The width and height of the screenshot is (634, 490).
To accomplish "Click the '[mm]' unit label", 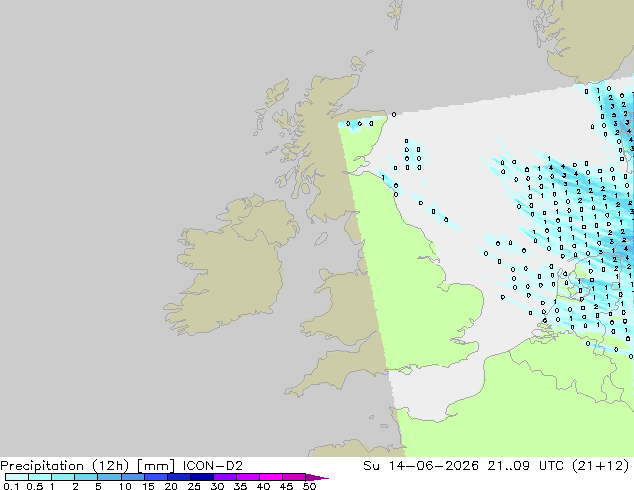I will click(x=156, y=466).
